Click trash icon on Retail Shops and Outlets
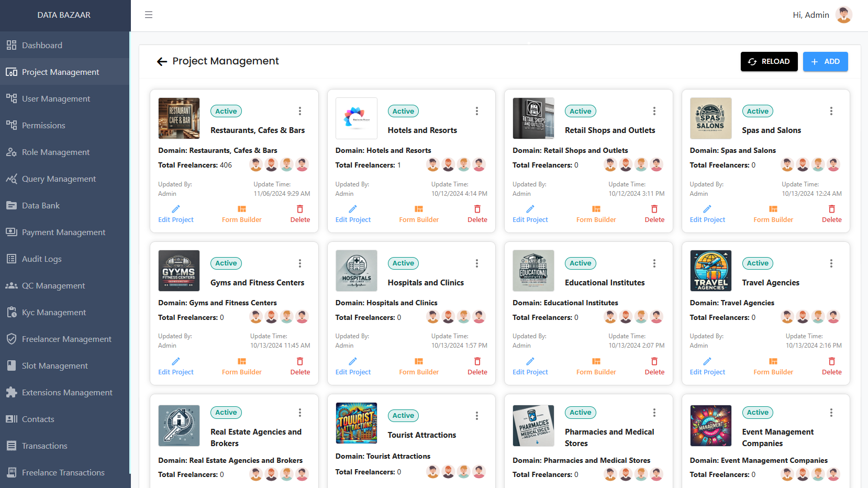868x488 pixels. (654, 209)
